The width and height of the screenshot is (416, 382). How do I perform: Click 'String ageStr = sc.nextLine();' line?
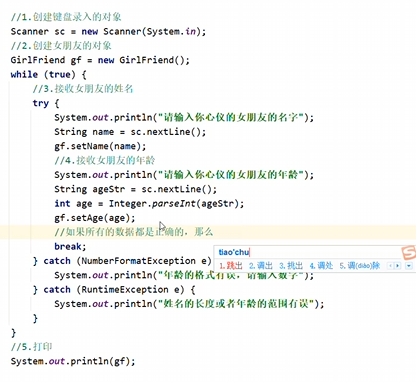click(x=135, y=189)
